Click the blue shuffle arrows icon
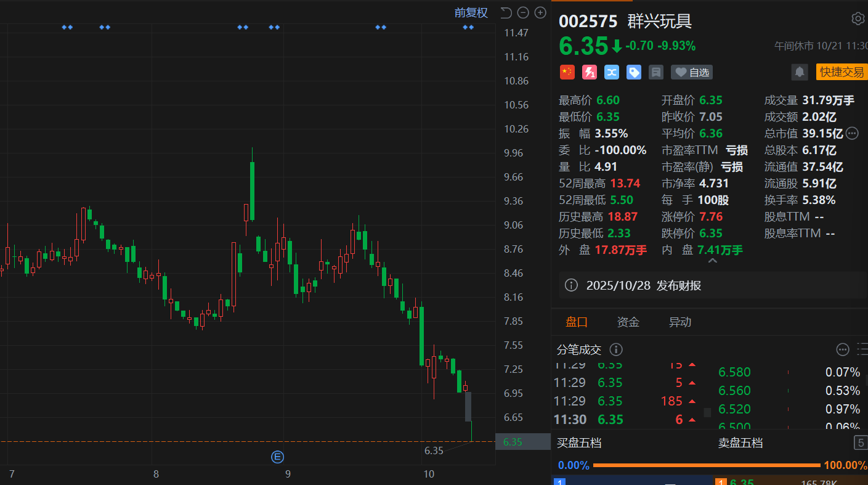 click(612, 72)
